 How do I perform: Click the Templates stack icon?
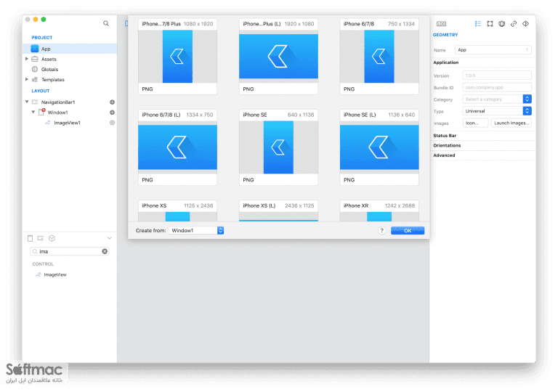35,80
